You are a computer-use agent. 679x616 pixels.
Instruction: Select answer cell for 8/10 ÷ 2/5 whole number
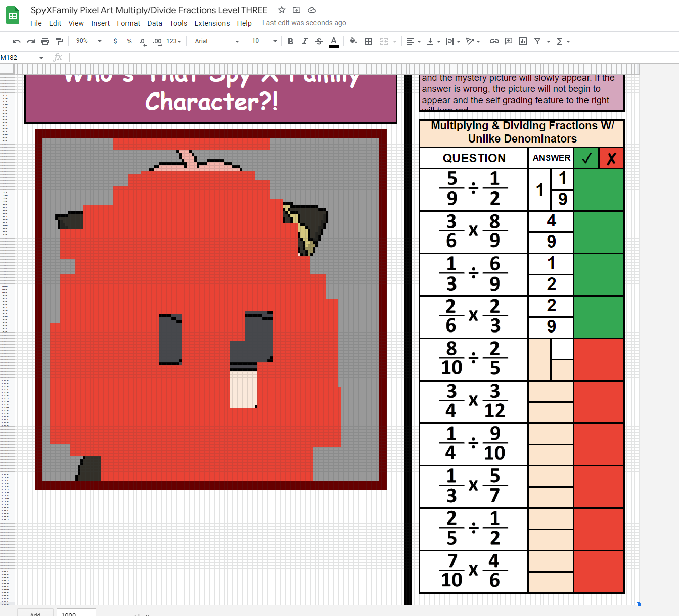tap(539, 359)
